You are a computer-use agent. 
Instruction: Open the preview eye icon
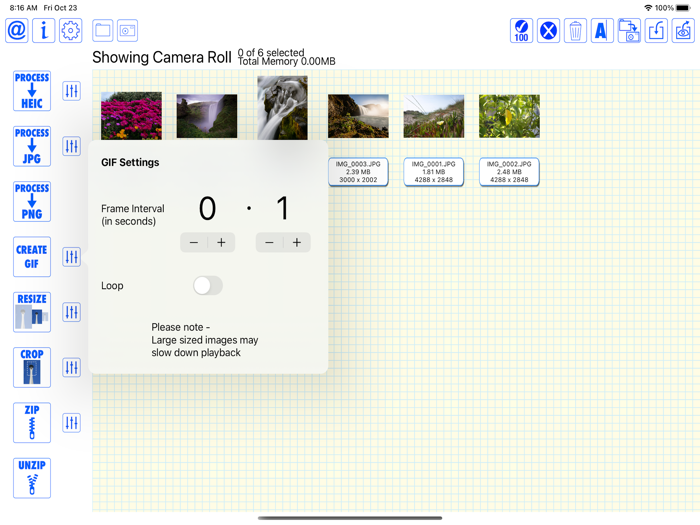(683, 31)
